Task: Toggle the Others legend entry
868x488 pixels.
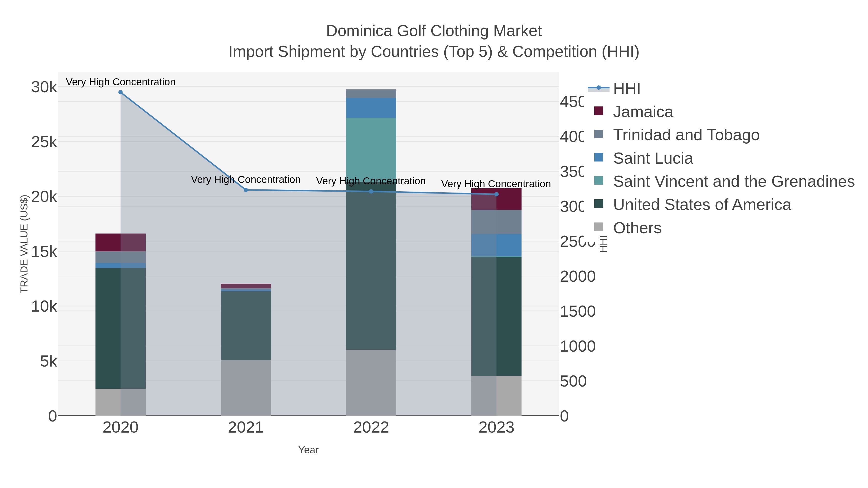Action: tap(624, 228)
